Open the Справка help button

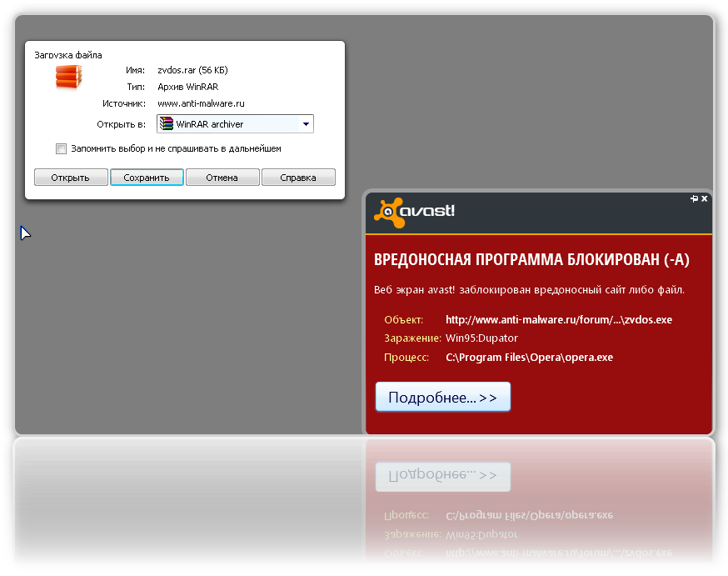(x=298, y=178)
